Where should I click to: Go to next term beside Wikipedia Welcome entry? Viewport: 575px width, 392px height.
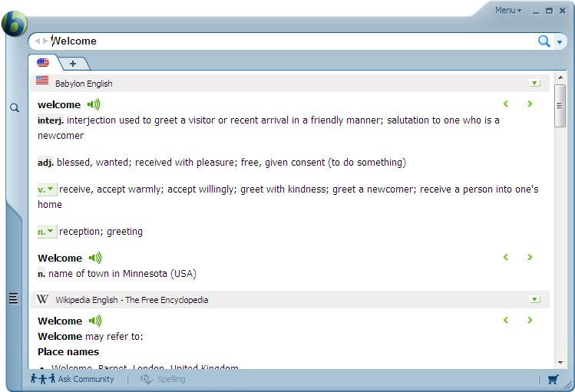(530, 320)
